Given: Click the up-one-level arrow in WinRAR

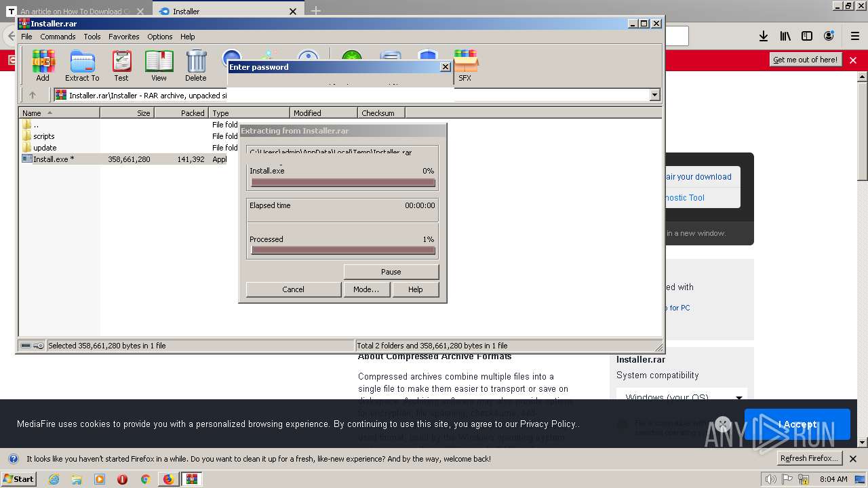Looking at the screenshot, I should (x=32, y=95).
